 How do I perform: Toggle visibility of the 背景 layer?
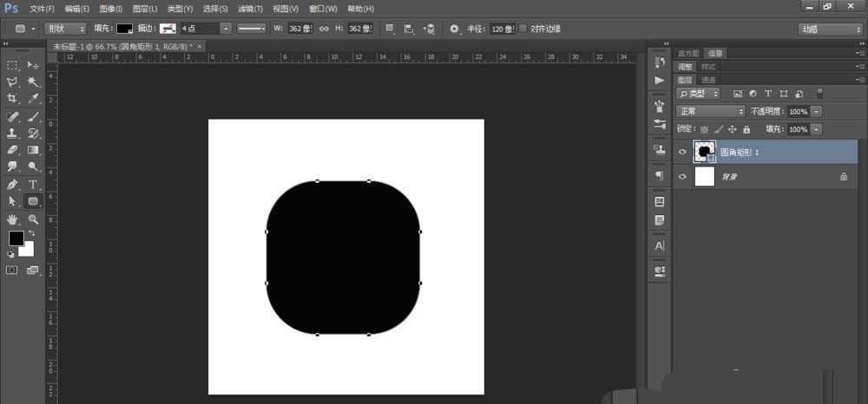(x=682, y=177)
